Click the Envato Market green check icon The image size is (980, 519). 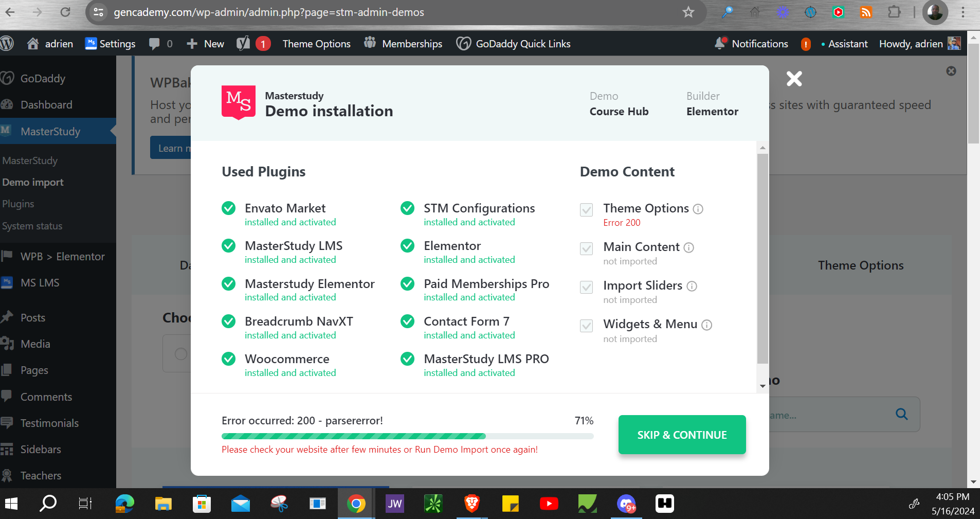tap(228, 208)
